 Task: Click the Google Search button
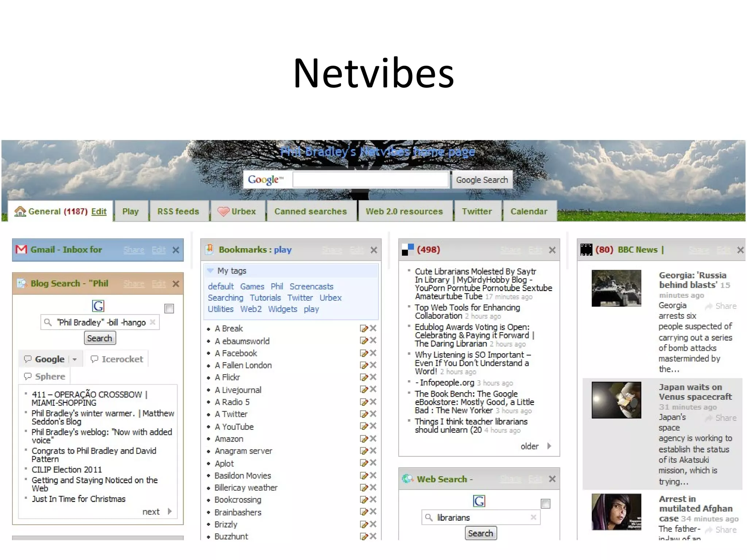pyautogui.click(x=482, y=180)
